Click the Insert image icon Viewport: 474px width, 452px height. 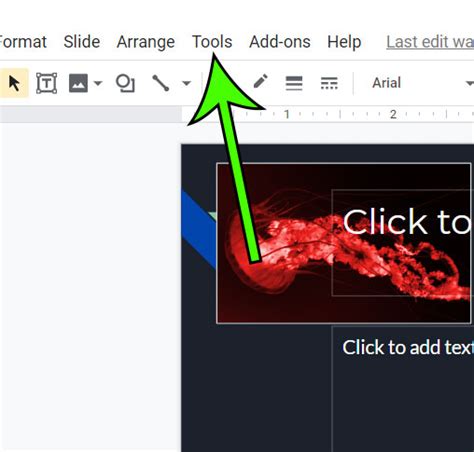click(x=78, y=83)
